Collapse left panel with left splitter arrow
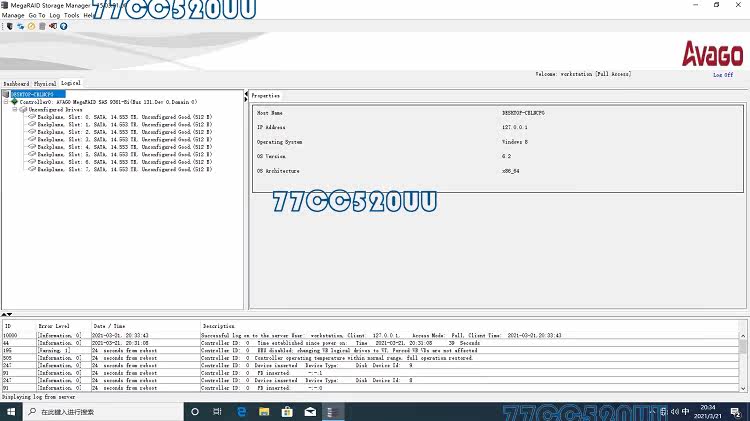 (x=246, y=93)
